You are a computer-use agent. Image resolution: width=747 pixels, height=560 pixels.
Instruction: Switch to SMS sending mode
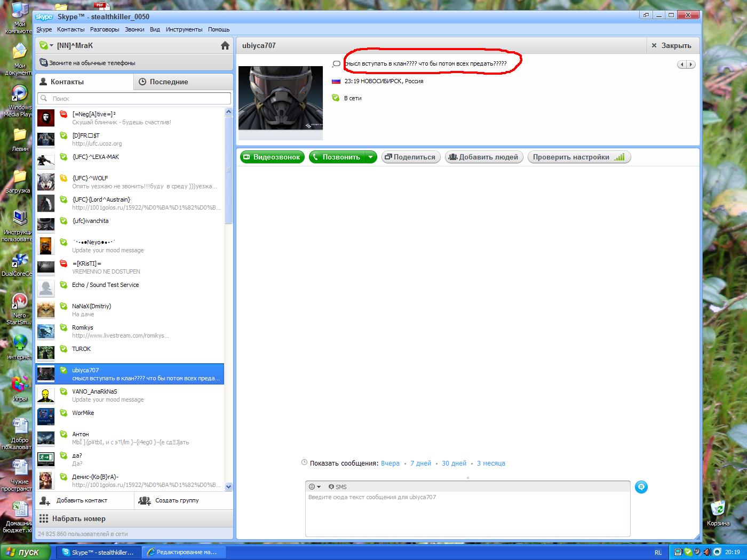click(x=338, y=487)
